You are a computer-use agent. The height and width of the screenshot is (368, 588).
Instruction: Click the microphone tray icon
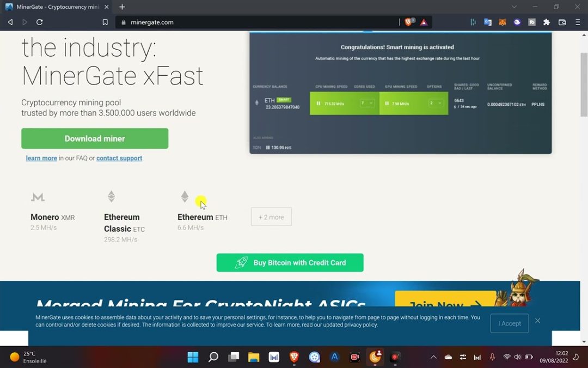coord(492,357)
